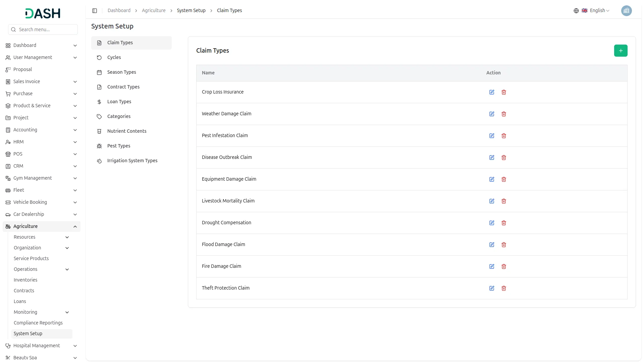Go to Agriculture breadcrumb link
The height and width of the screenshot is (362, 644).
[154, 11]
